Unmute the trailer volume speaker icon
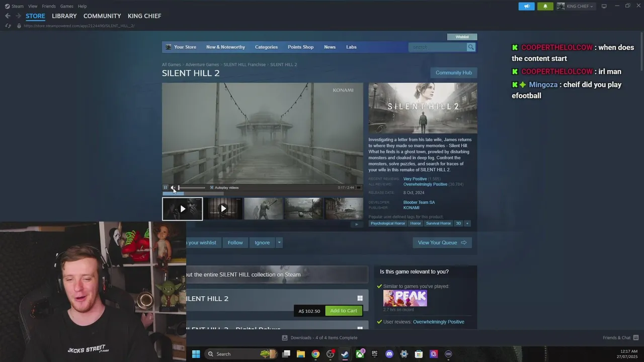The height and width of the screenshot is (362, 644). [x=173, y=188]
